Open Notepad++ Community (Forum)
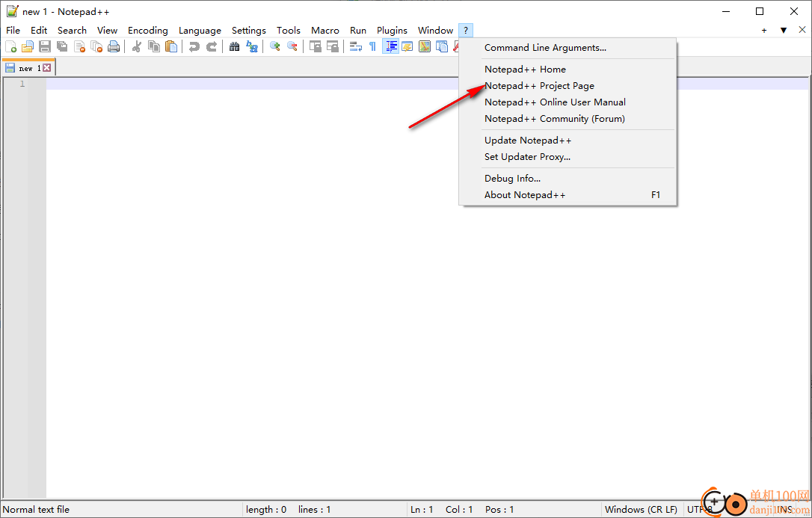Screen dimensions: 812x518 pyautogui.click(x=568, y=119)
